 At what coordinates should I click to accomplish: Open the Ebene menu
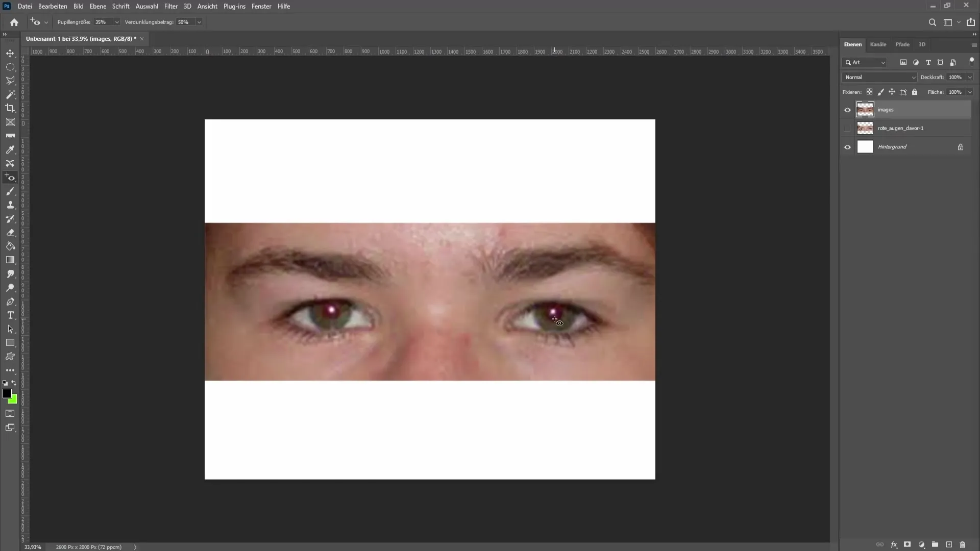[97, 6]
